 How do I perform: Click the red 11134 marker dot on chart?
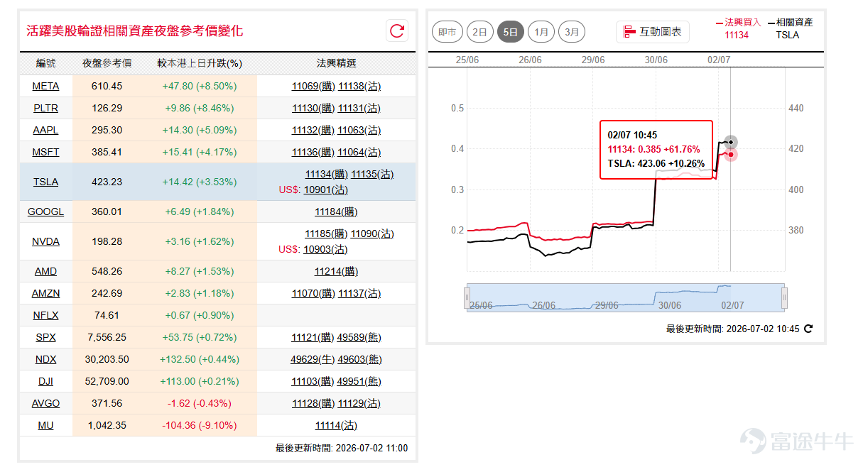[x=732, y=154]
